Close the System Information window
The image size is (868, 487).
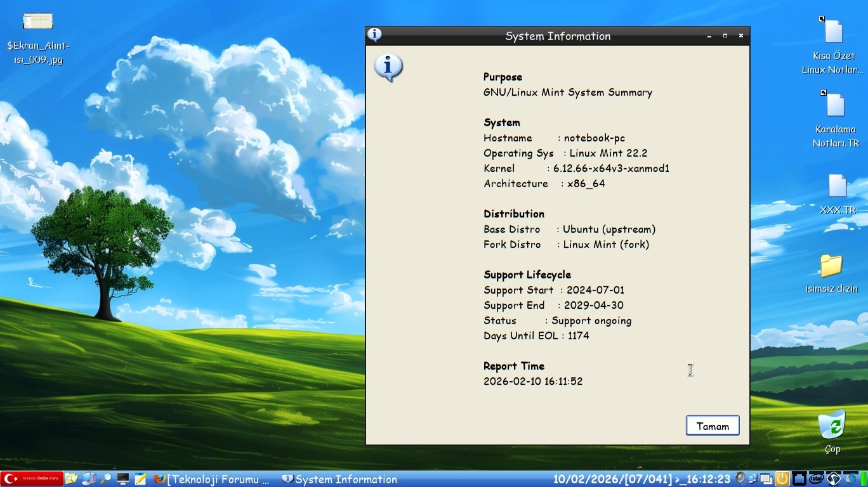[x=741, y=36]
